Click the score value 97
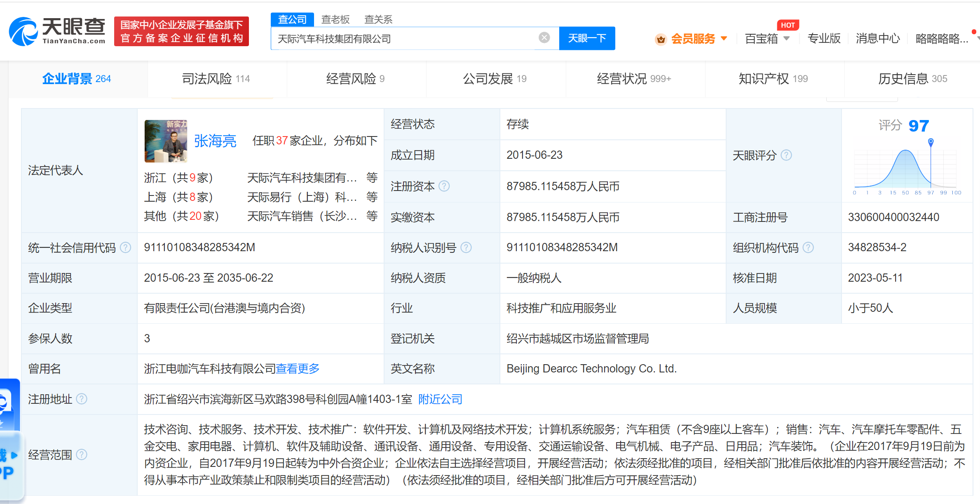Viewport: 980px width, 504px height. coord(919,125)
